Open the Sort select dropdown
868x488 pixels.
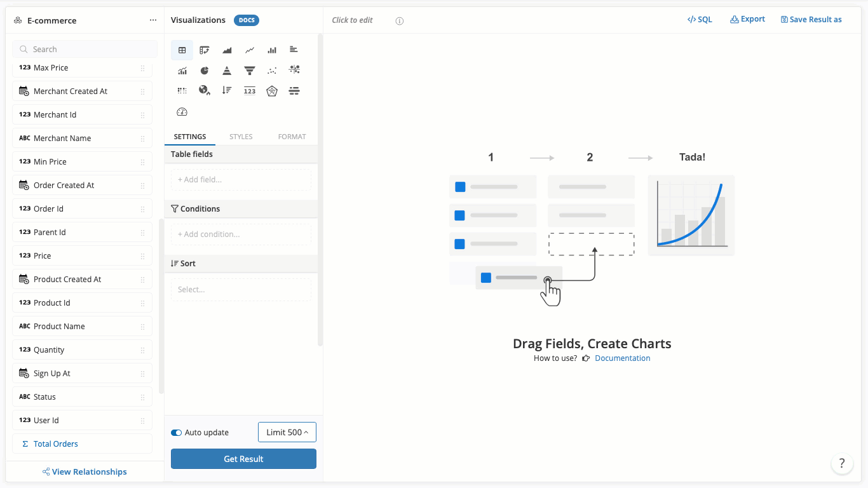(241, 290)
